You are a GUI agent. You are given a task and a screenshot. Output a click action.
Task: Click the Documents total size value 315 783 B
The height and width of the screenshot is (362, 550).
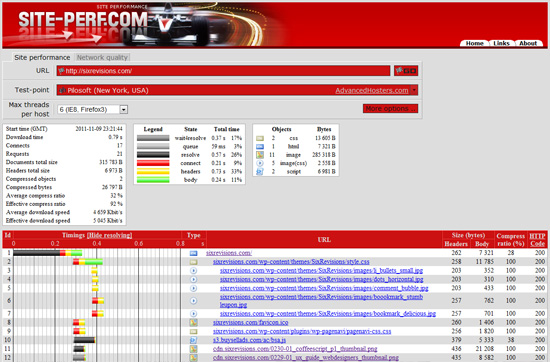(x=110, y=162)
